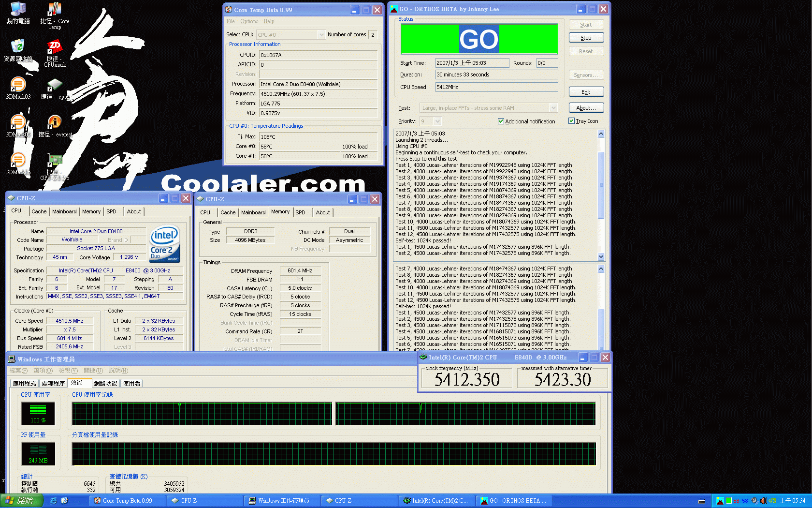Viewport: 812px width, 508px height.
Task: Open the CPUmark desktop shortcut
Action: [55, 53]
